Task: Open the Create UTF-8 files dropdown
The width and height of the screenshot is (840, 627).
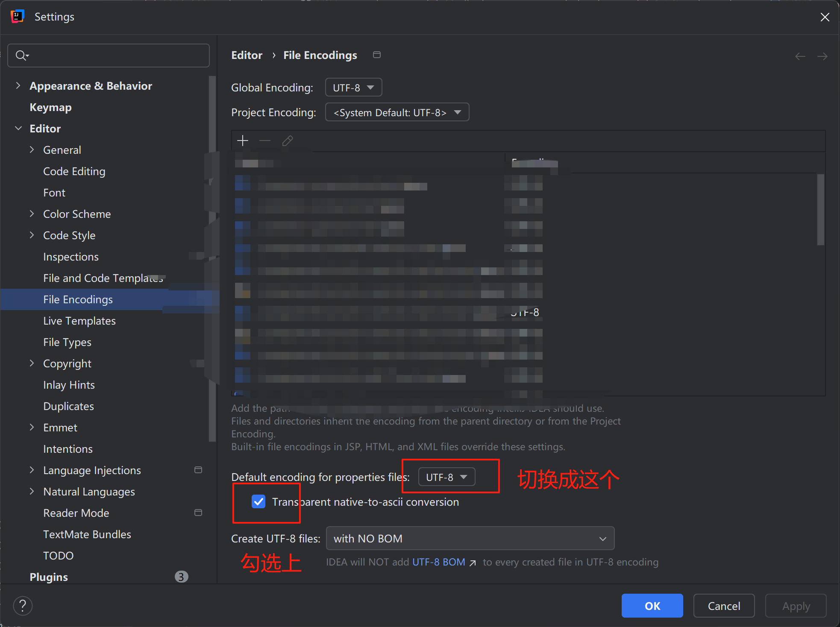Action: 470,538
